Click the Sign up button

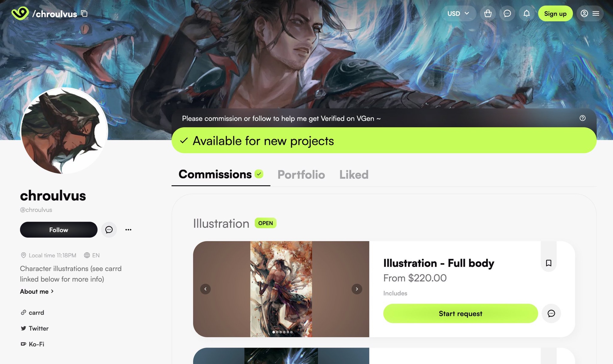coord(555,13)
